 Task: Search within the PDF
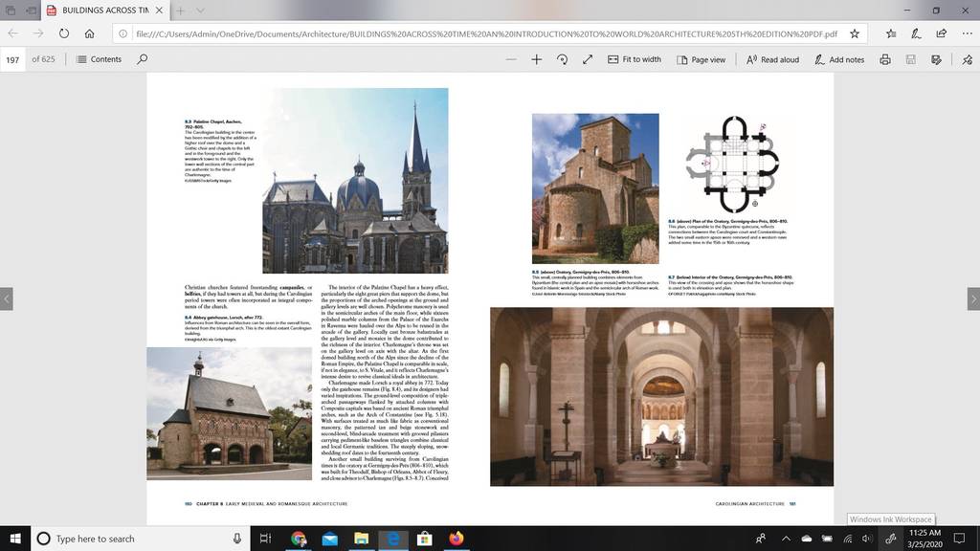tap(143, 59)
